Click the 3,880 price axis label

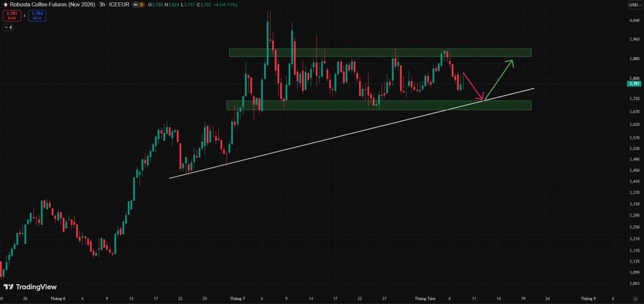(634, 59)
